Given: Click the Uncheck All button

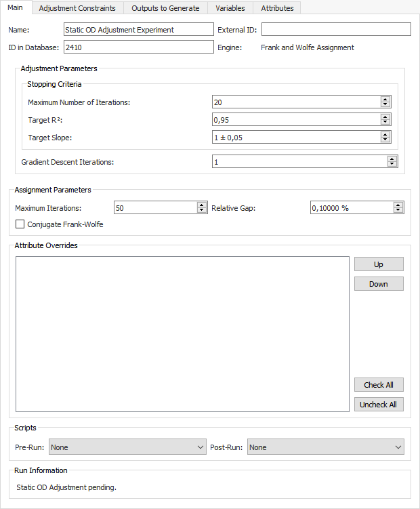Looking at the screenshot, I should 379,405.
